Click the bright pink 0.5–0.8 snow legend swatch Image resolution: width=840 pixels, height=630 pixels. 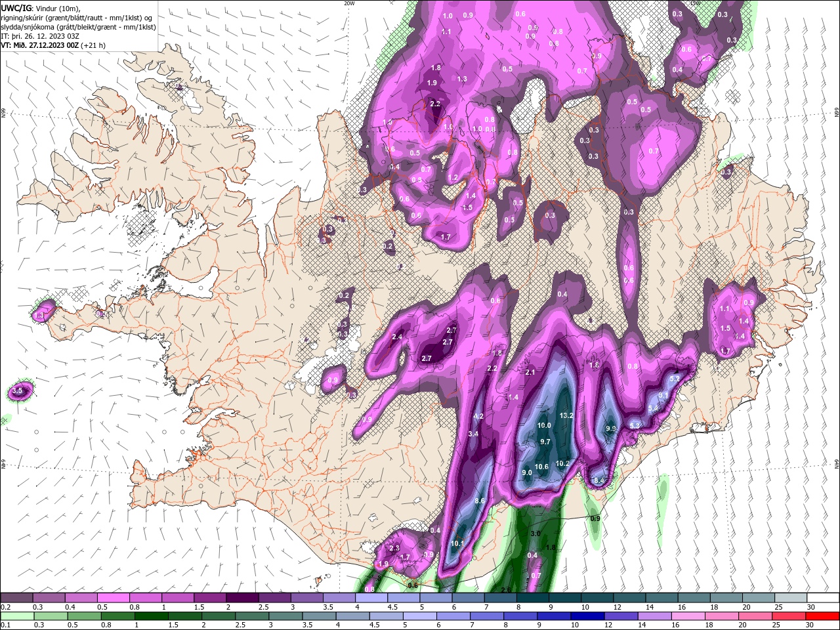tap(113, 598)
